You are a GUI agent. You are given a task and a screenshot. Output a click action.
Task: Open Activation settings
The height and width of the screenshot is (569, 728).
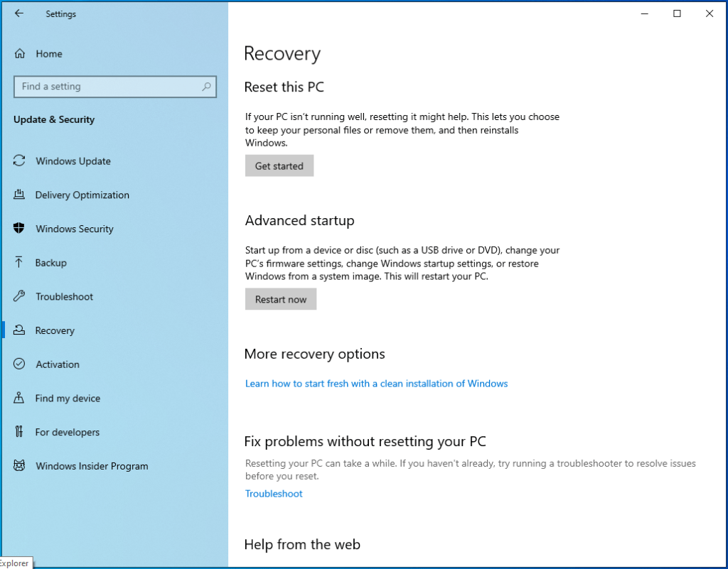[57, 364]
